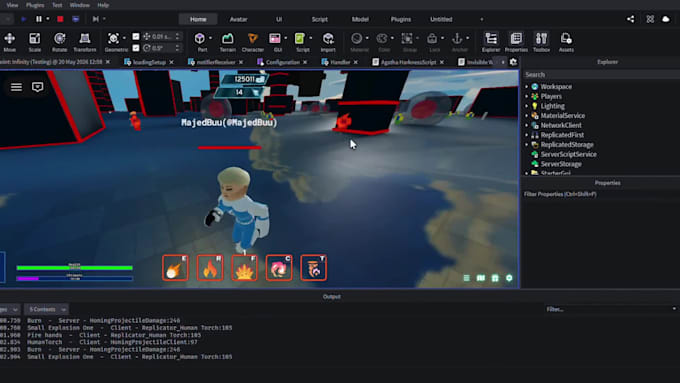Click the share icon in top right

click(631, 19)
